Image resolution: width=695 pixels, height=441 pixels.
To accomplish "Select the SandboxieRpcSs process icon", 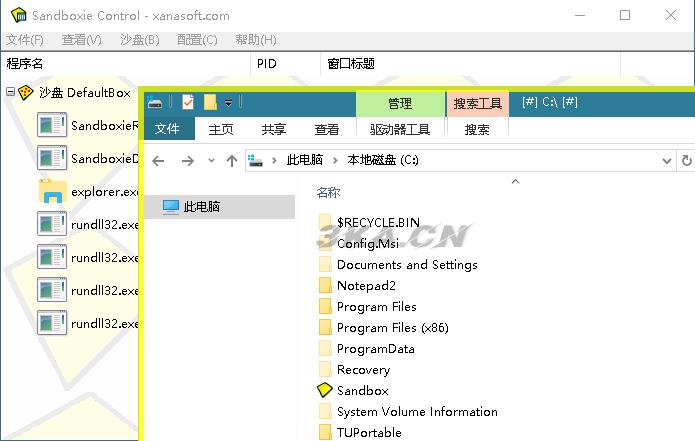I will 52,125.
